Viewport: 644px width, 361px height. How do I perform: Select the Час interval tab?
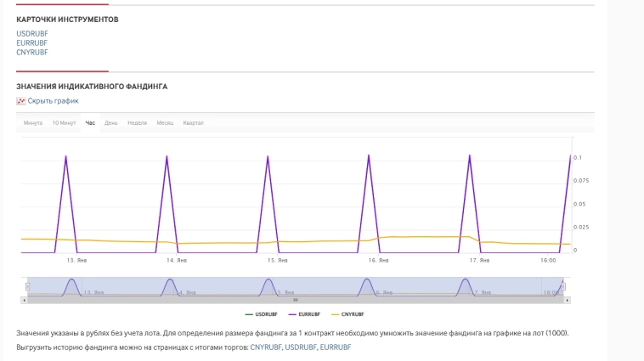tap(90, 123)
